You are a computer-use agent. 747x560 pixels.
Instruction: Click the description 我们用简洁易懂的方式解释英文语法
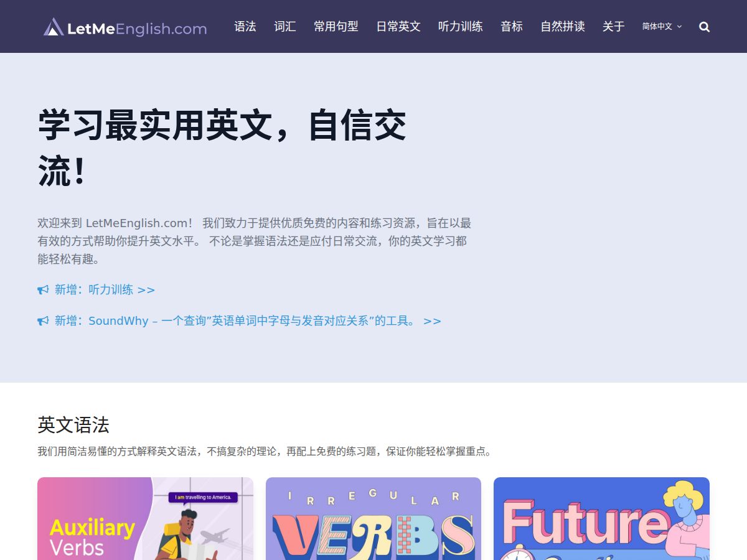[x=265, y=452]
